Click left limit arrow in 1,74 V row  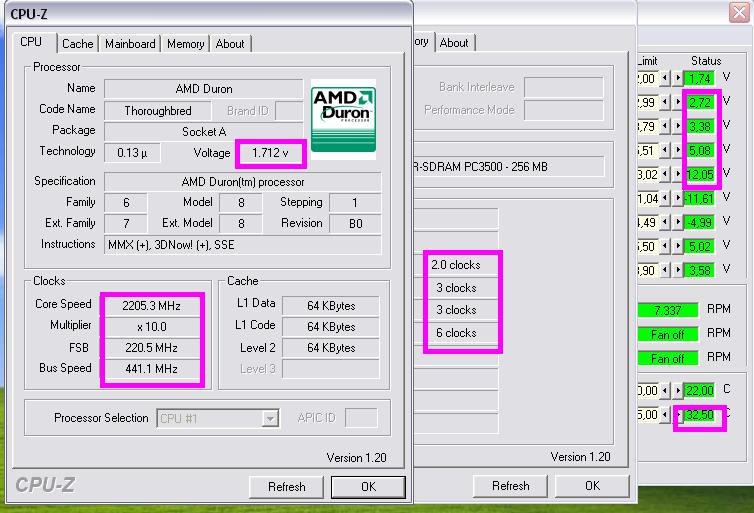click(x=665, y=78)
